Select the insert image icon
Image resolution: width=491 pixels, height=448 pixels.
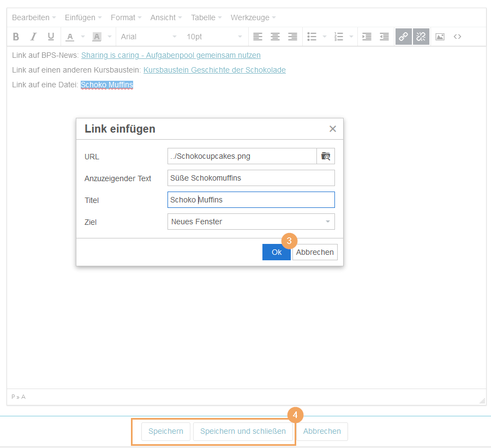tap(440, 37)
